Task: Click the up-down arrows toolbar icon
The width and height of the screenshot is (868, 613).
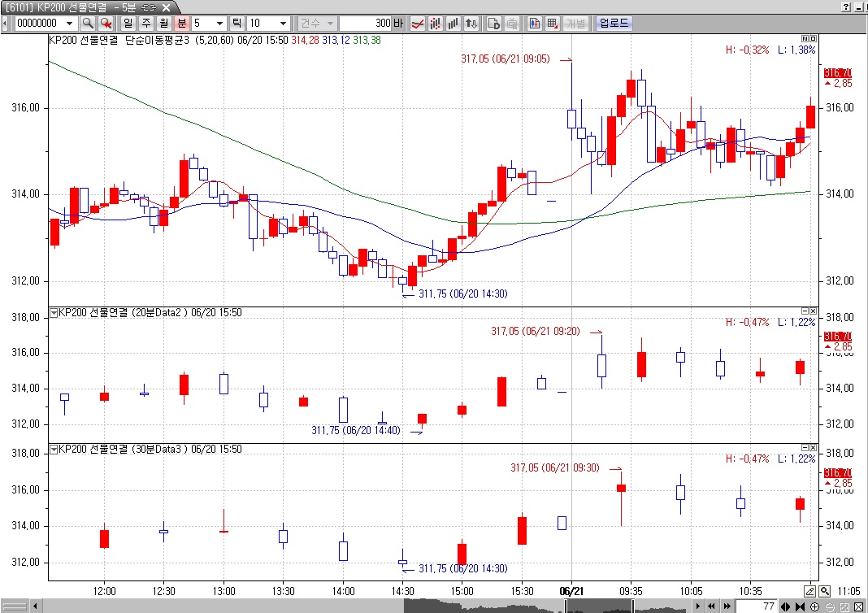Action: pyautogui.click(x=472, y=24)
